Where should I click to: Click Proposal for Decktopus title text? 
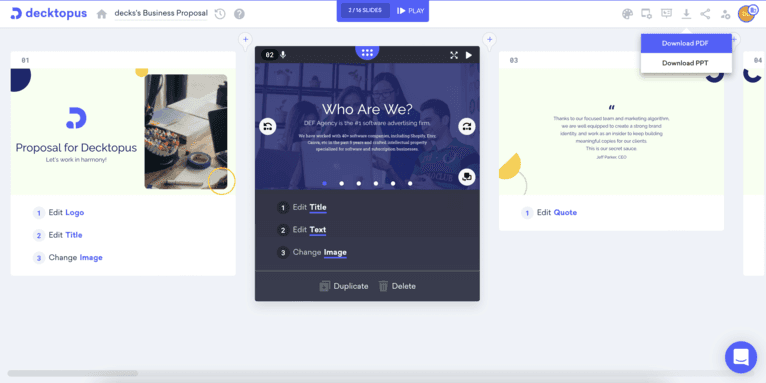[x=76, y=148]
